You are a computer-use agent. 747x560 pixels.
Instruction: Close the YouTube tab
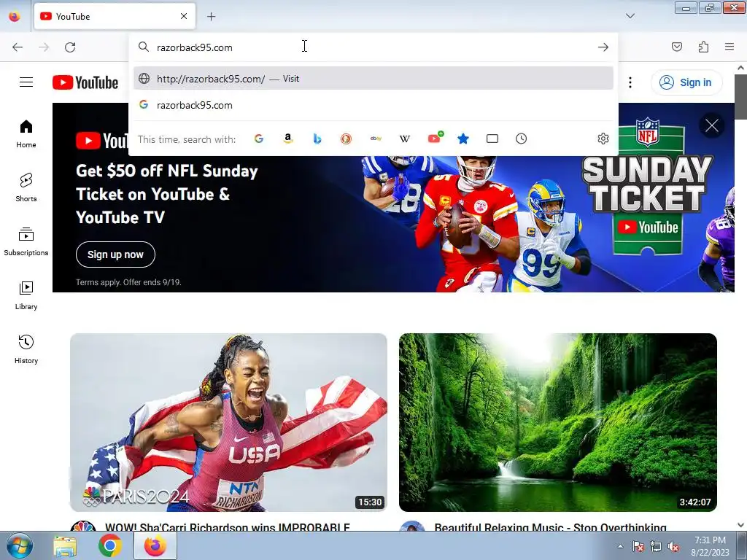(184, 16)
